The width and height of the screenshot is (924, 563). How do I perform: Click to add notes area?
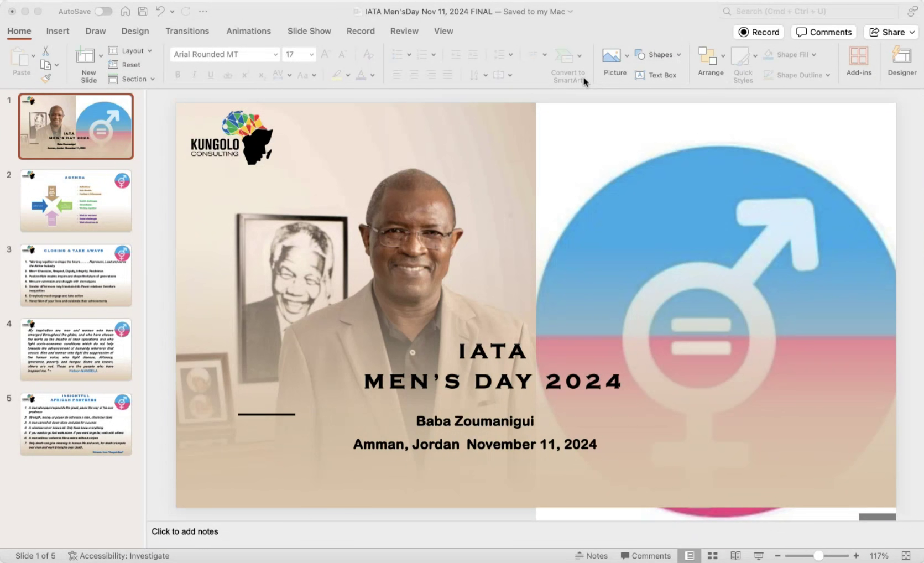click(185, 531)
